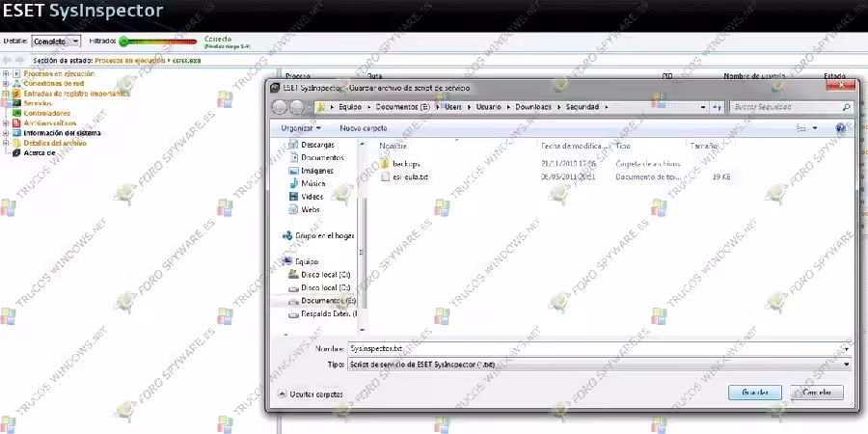Click the Archivos críticos icon

(16, 122)
